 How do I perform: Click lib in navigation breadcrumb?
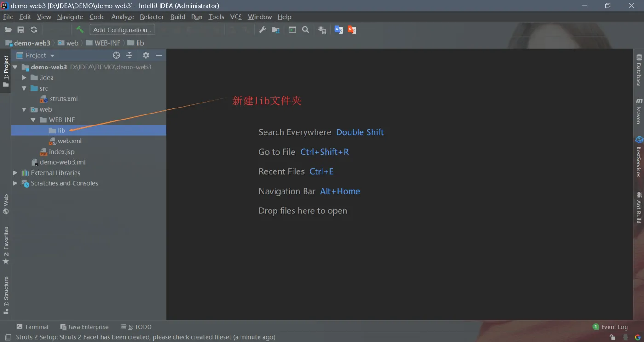tap(136, 43)
